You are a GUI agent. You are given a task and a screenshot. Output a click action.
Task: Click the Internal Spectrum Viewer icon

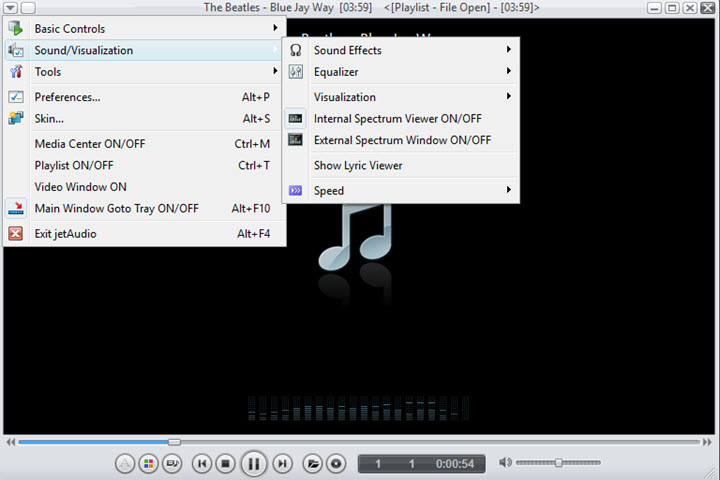pyautogui.click(x=295, y=119)
